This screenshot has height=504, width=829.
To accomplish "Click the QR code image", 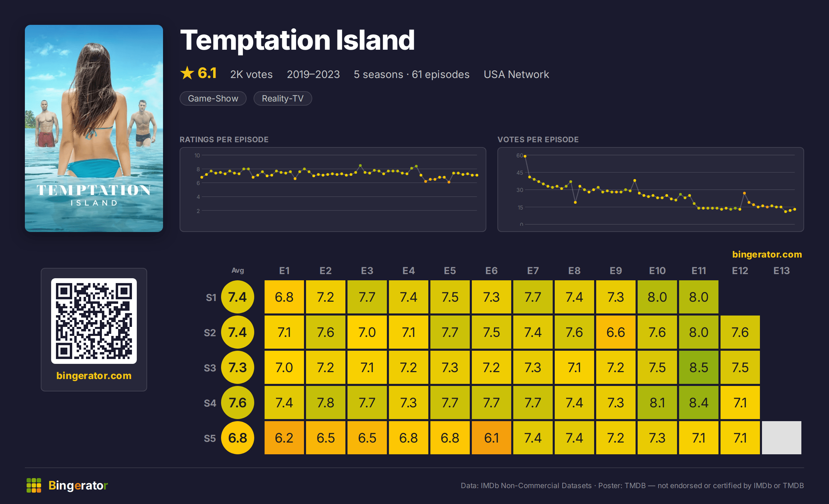I will [x=94, y=321].
